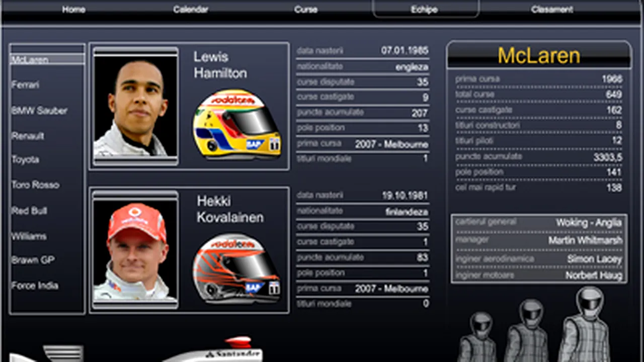This screenshot has width=644, height=362.
Task: Click McLaren pole position value 141
Action: point(614,172)
